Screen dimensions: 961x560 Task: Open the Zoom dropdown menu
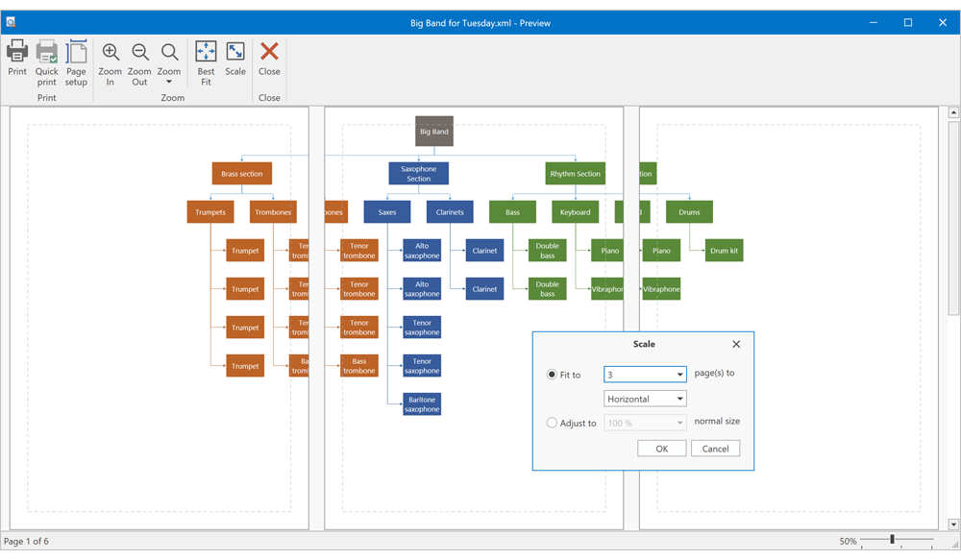point(169,62)
